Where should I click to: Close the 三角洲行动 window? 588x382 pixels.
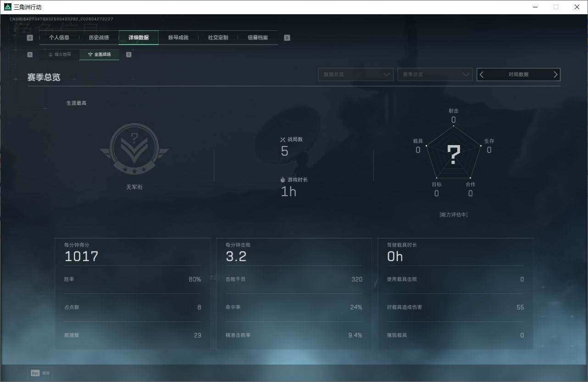click(577, 7)
